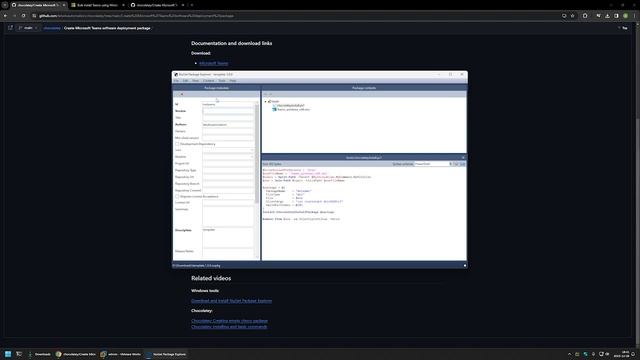Click the Repository Type field
The image size is (640, 360).
coord(228,170)
